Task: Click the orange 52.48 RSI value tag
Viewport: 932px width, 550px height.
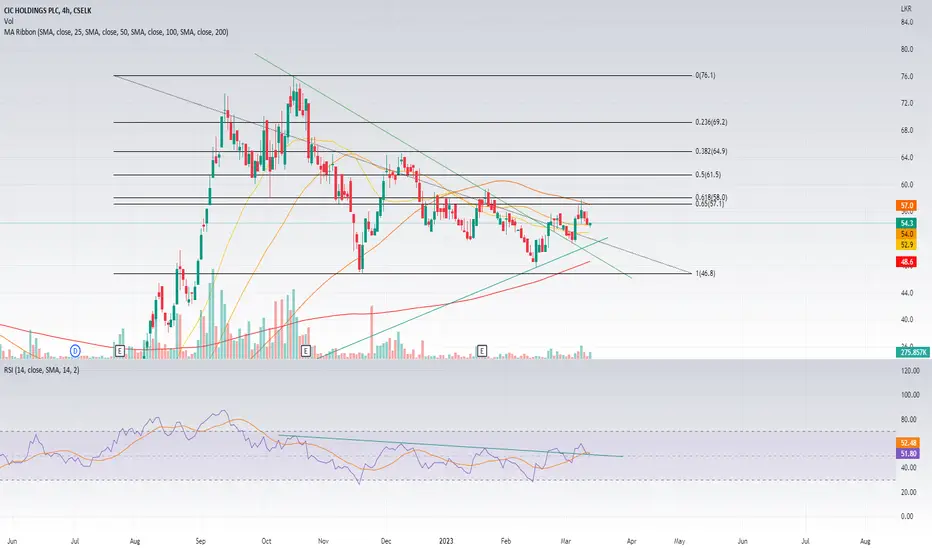Action: [x=909, y=443]
